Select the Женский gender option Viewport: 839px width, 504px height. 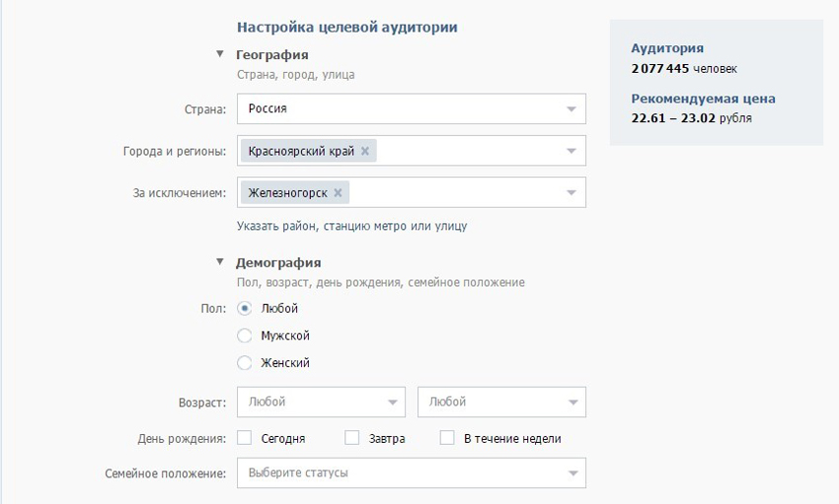245,363
